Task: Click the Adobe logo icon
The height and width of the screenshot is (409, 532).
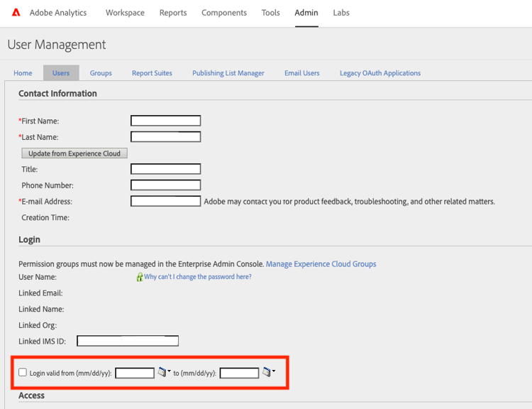Action: (x=16, y=13)
